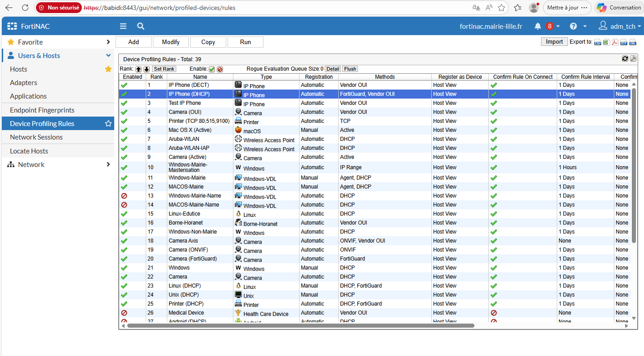The height and width of the screenshot is (356, 644).
Task: Click the Run button
Action: pos(246,42)
